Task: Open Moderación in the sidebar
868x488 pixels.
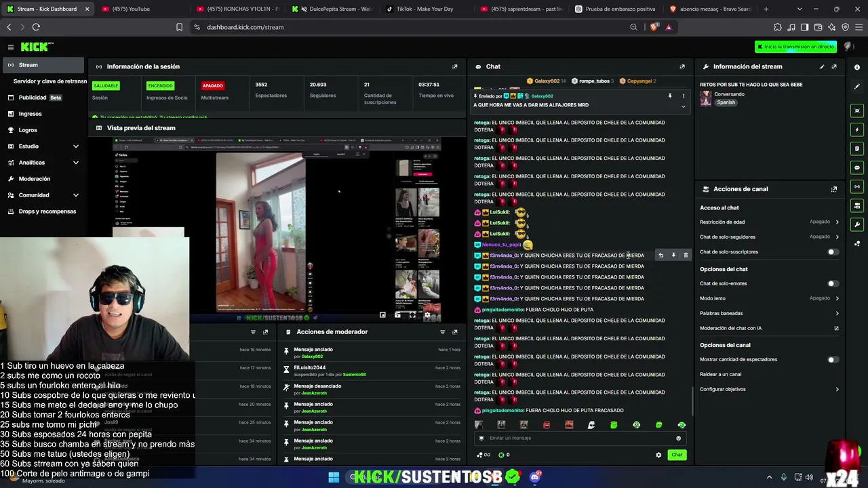Action: point(43,179)
